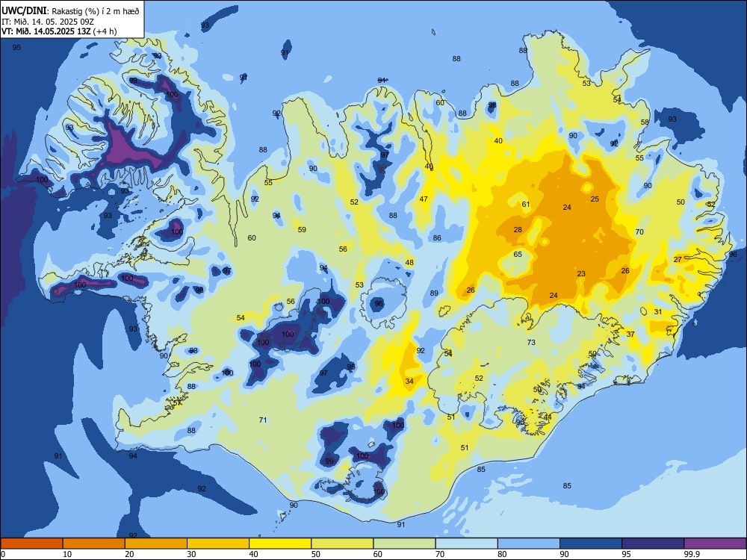Click the VT valid time line 13Z (+4 h)
This screenshot has height=560, width=747.
(x=59, y=31)
